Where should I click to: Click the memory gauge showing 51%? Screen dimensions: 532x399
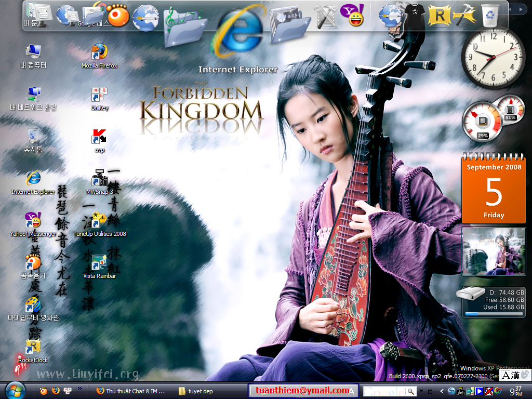[x=510, y=110]
